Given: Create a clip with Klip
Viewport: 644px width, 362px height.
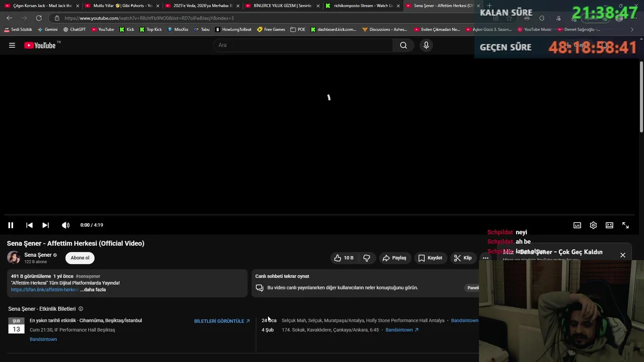Looking at the screenshot, I should (463, 258).
